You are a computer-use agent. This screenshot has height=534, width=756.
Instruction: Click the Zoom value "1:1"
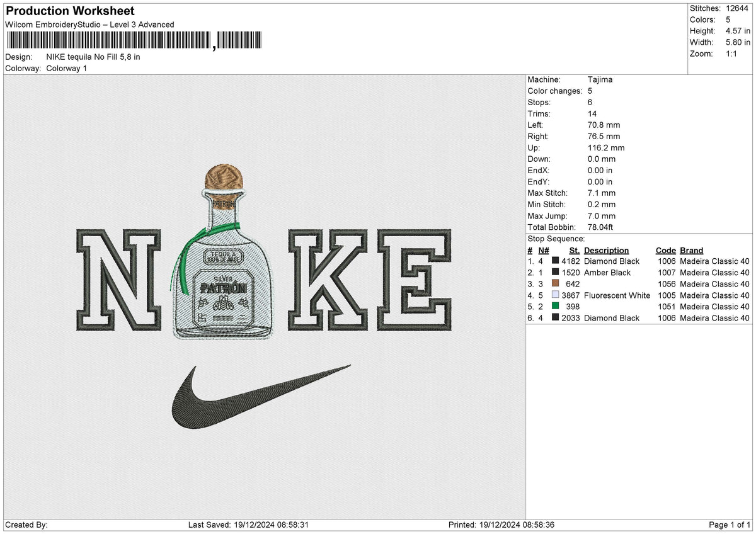[x=733, y=54]
